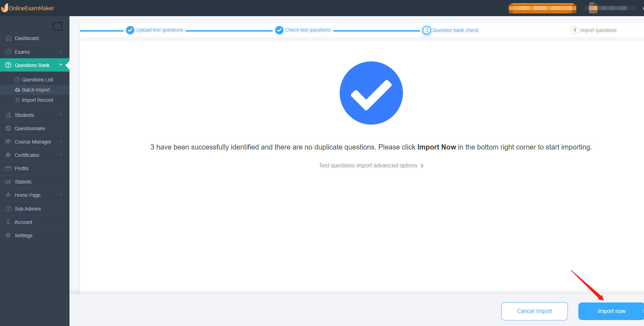Viewport: 644px width, 326px height.
Task: Click Question bank check step label
Action: (456, 30)
